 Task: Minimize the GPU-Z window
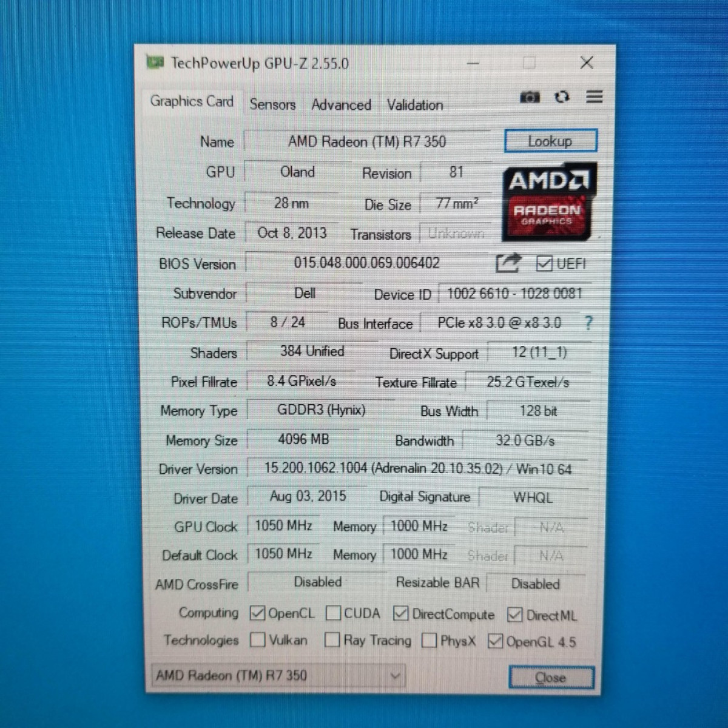(x=473, y=63)
